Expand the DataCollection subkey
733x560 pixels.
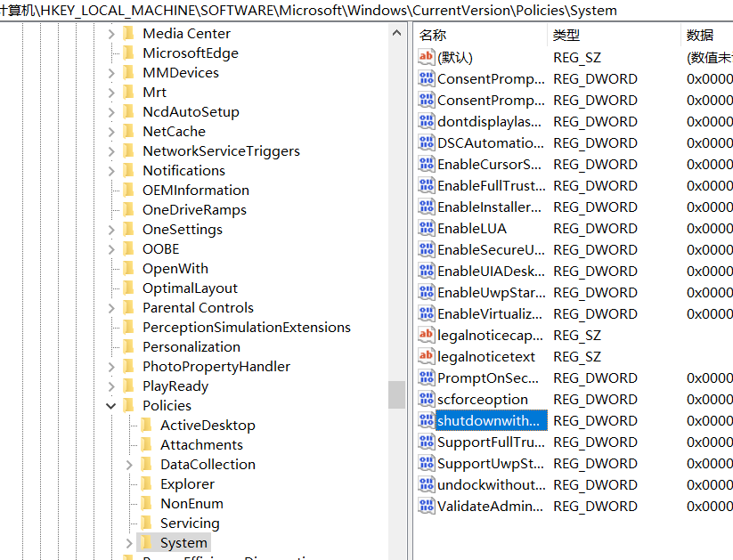[129, 465]
